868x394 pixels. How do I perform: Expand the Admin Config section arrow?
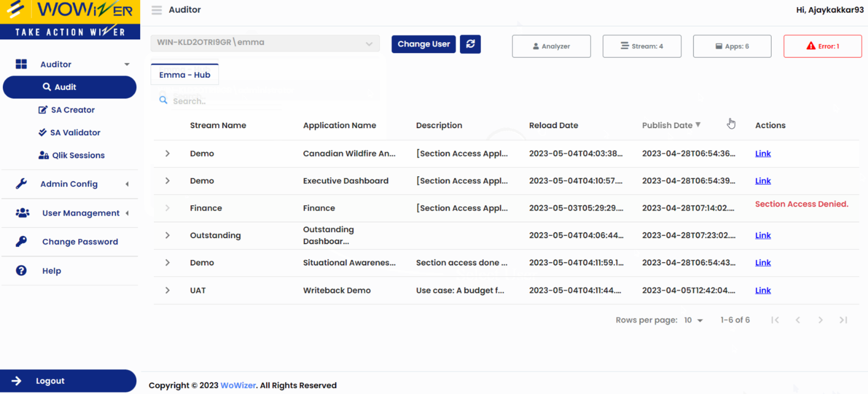[x=127, y=184]
